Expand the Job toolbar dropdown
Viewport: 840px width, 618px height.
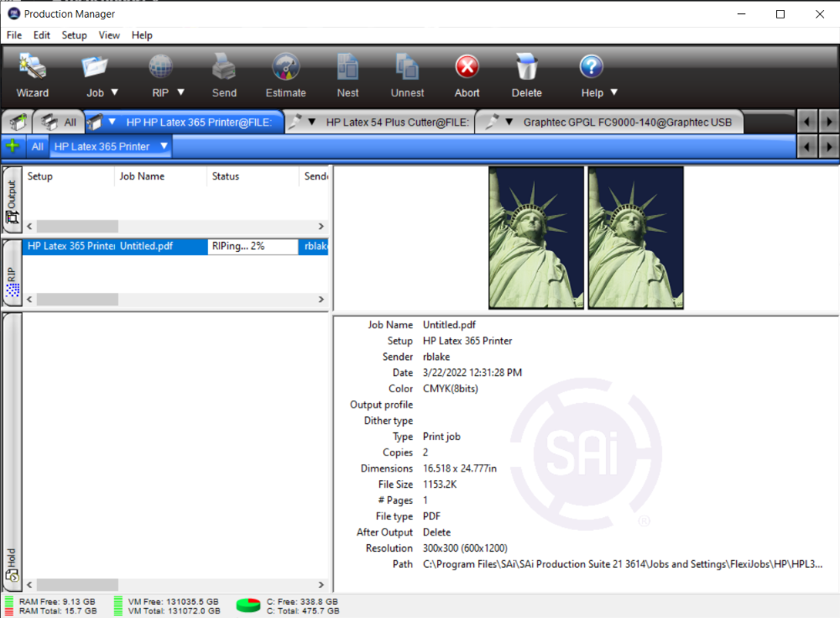115,92
